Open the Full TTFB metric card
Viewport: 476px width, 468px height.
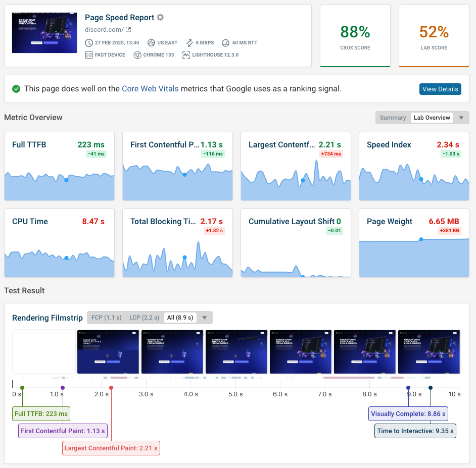click(x=59, y=166)
